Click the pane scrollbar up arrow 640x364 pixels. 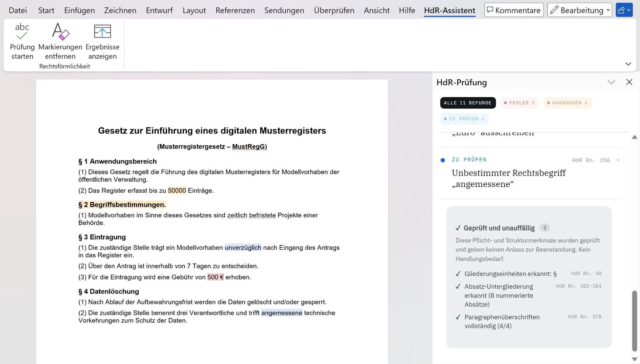[x=634, y=137]
